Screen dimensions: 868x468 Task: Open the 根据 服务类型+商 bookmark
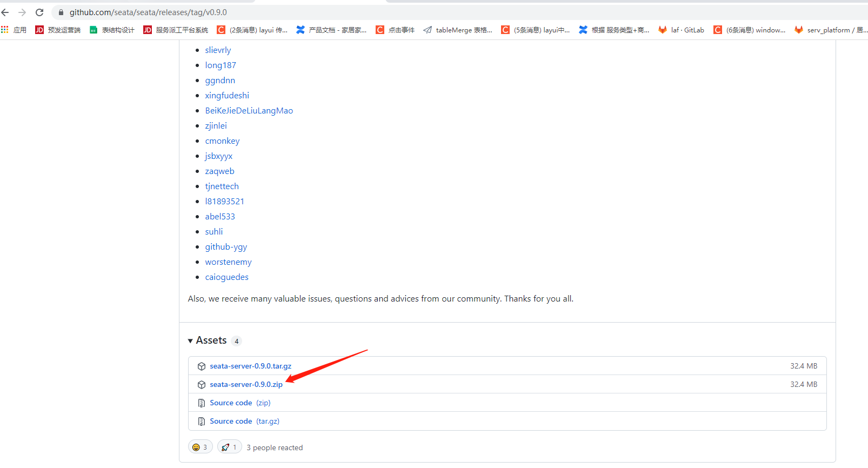pyautogui.click(x=614, y=30)
